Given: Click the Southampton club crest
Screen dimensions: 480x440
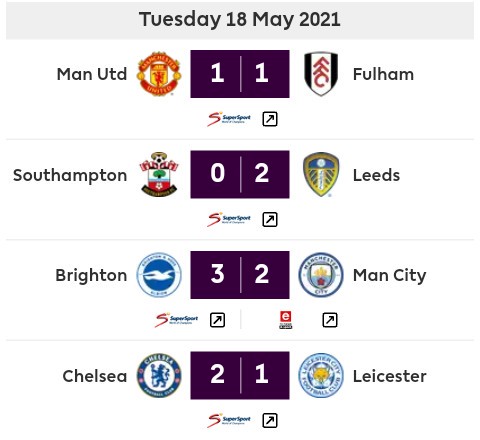Looking at the screenshot, I should [x=159, y=174].
